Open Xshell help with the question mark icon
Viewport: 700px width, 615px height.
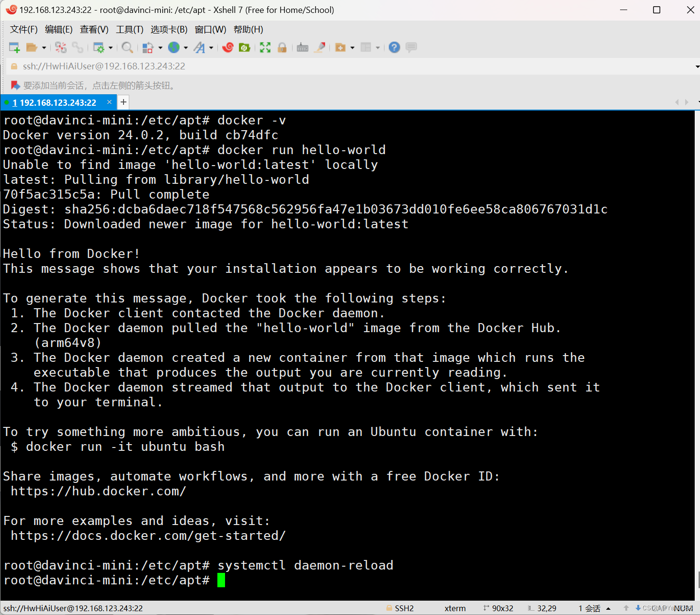[x=393, y=47]
